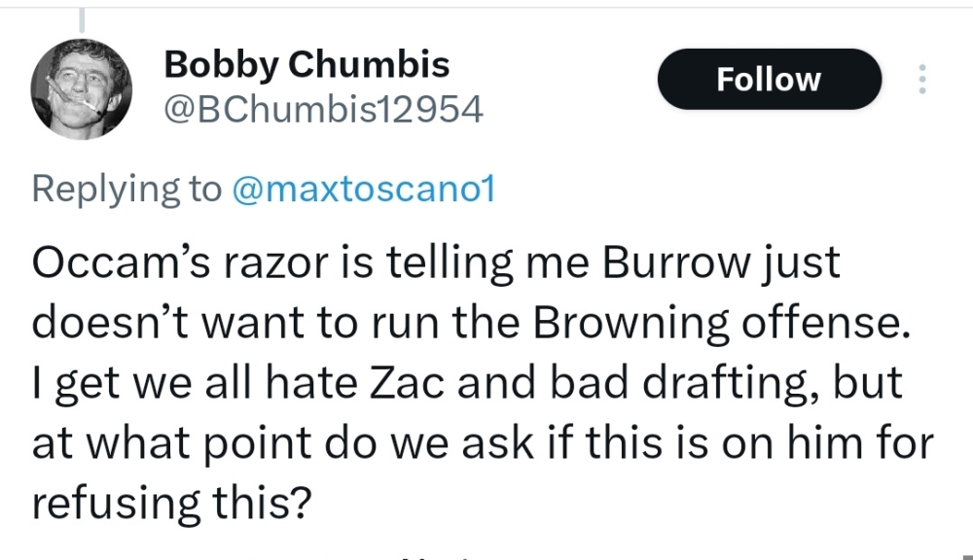Open the @maxtoscano1 profile link
973x560 pixels.
(363, 188)
